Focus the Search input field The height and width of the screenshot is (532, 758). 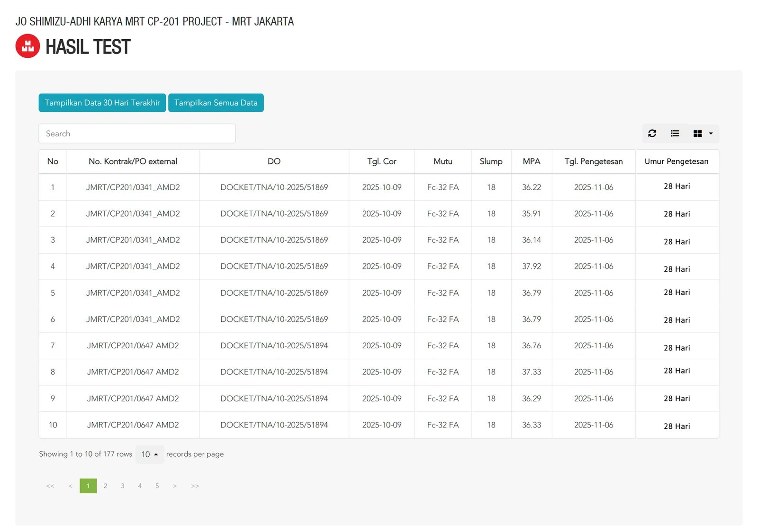pos(137,133)
